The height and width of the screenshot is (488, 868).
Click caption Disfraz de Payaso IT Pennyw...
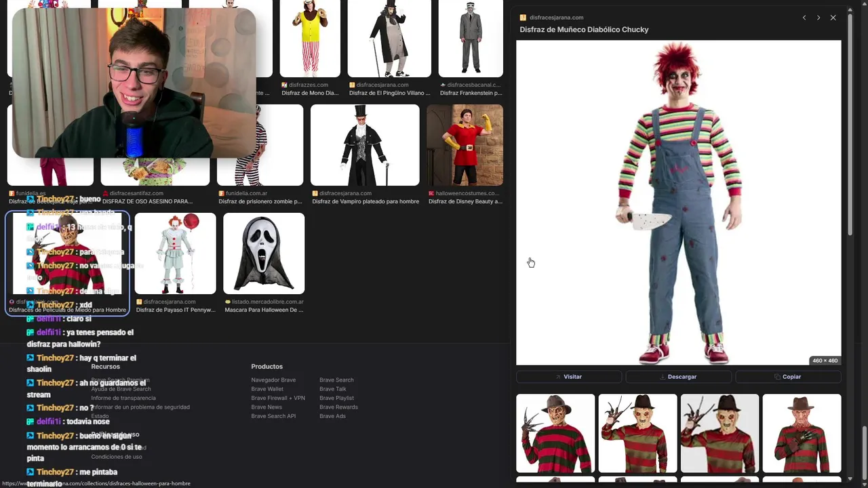(176, 310)
